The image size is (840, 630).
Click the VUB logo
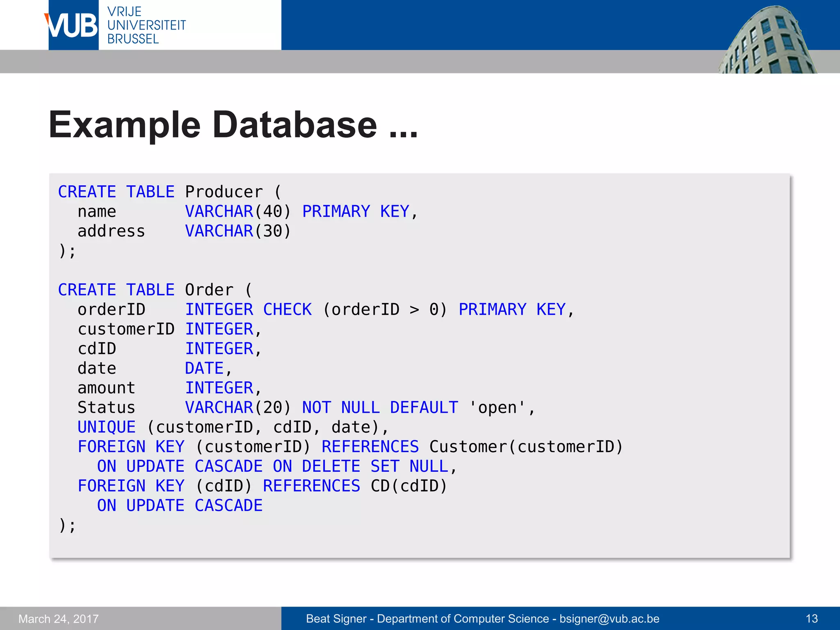pos(73,25)
